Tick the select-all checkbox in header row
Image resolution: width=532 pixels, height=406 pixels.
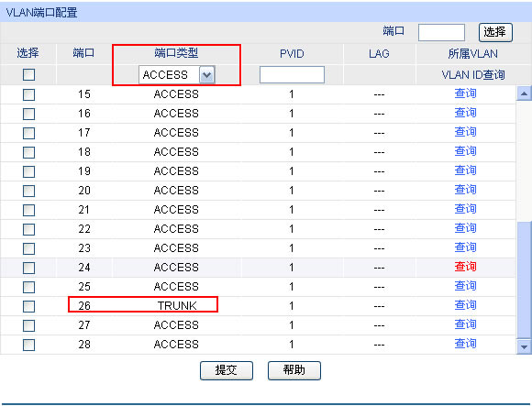[28, 74]
